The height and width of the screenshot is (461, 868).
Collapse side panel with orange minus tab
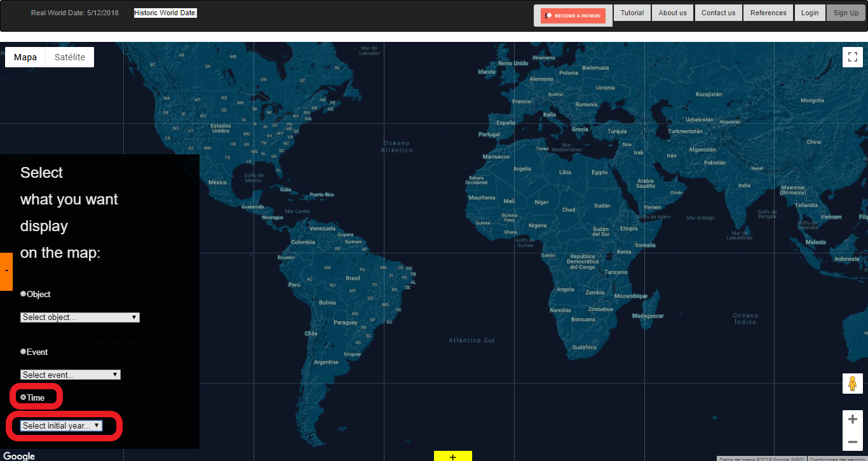(x=6, y=271)
